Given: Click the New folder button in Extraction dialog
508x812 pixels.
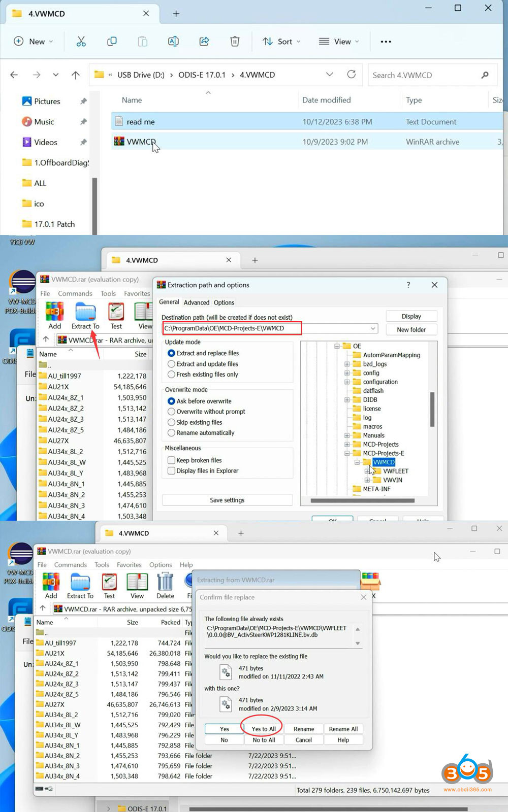Looking at the screenshot, I should click(x=411, y=329).
